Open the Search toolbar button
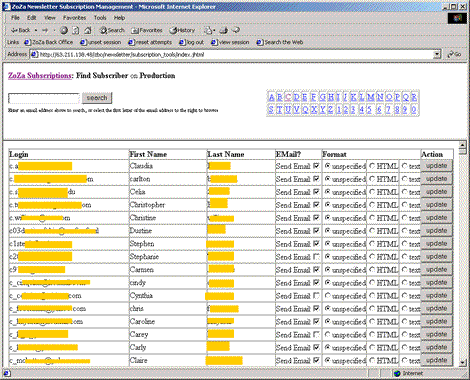This screenshot has width=470, height=380. tap(112, 30)
